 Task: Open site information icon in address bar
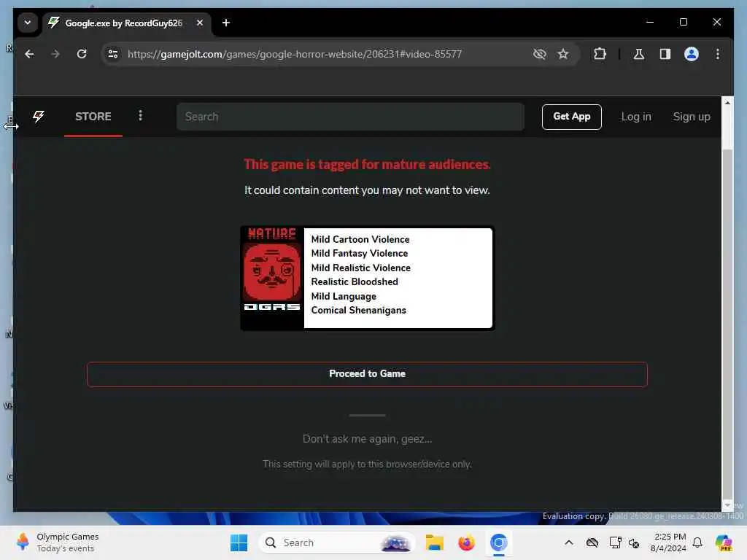pos(113,54)
